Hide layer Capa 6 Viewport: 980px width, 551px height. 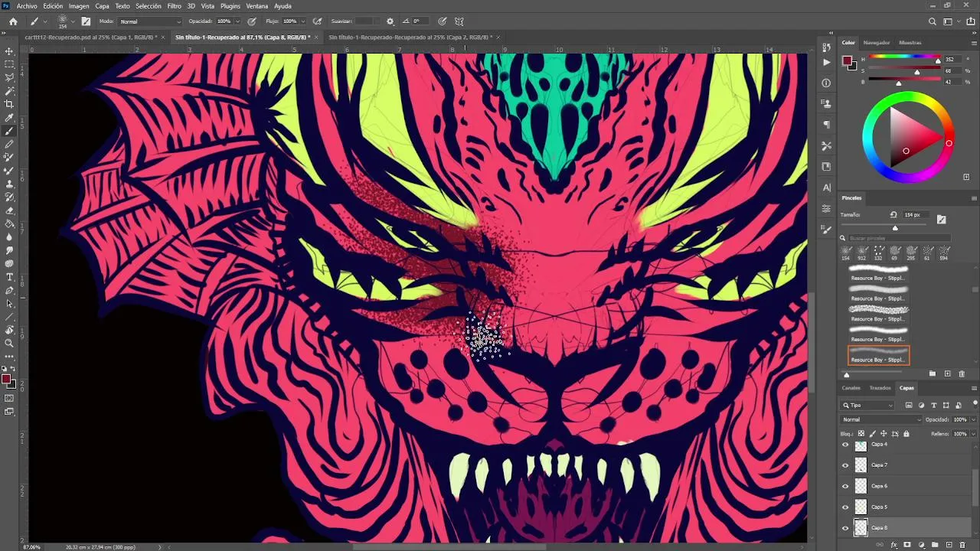pos(845,486)
